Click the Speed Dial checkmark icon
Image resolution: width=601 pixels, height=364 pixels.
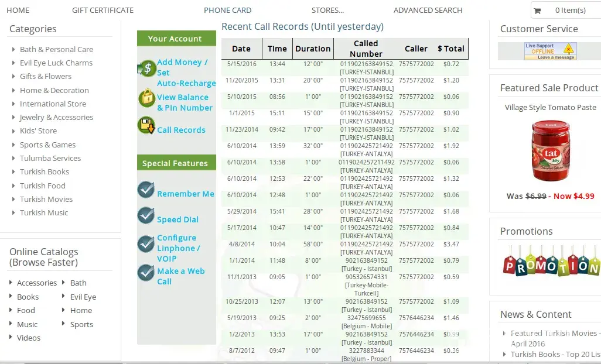(x=146, y=215)
